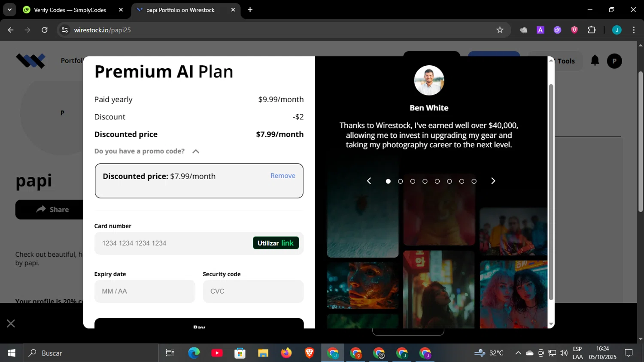Image resolution: width=644 pixels, height=362 pixels.
Task: Bookmark this page with the star icon
Action: 500,30
